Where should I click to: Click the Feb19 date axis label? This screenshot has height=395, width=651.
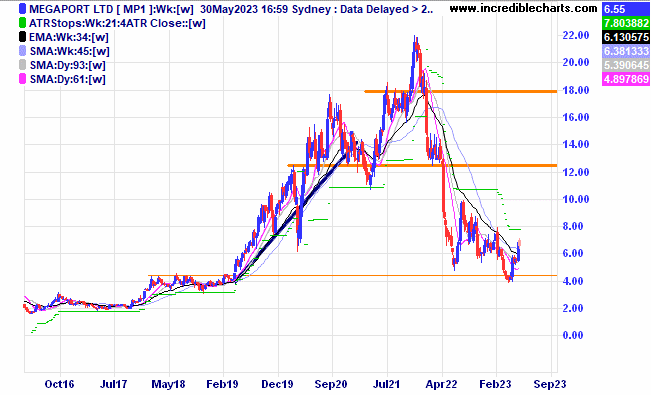click(223, 384)
